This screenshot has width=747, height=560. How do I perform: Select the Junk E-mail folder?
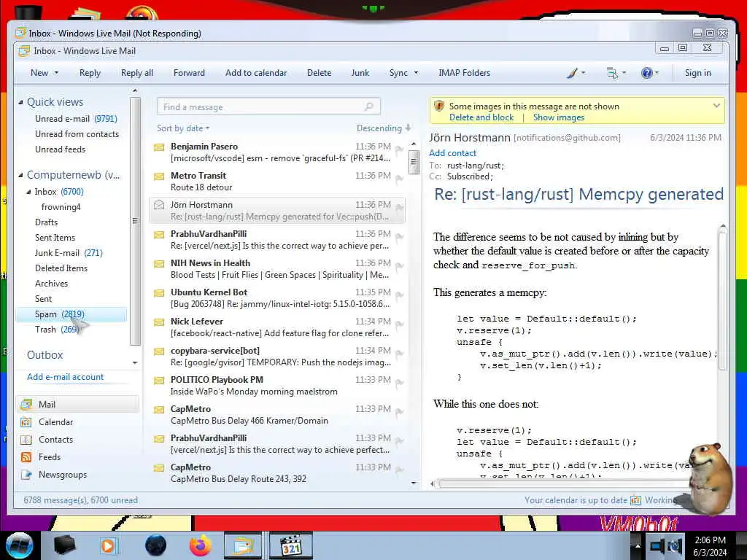pyautogui.click(x=69, y=253)
